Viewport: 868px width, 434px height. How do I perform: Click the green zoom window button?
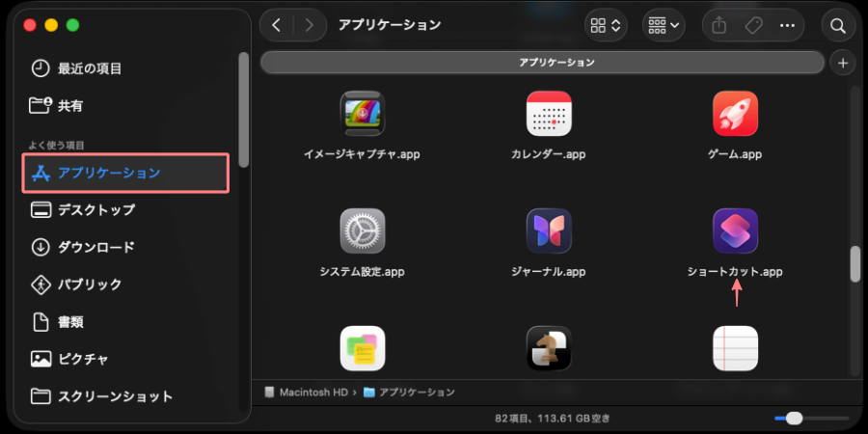72,25
